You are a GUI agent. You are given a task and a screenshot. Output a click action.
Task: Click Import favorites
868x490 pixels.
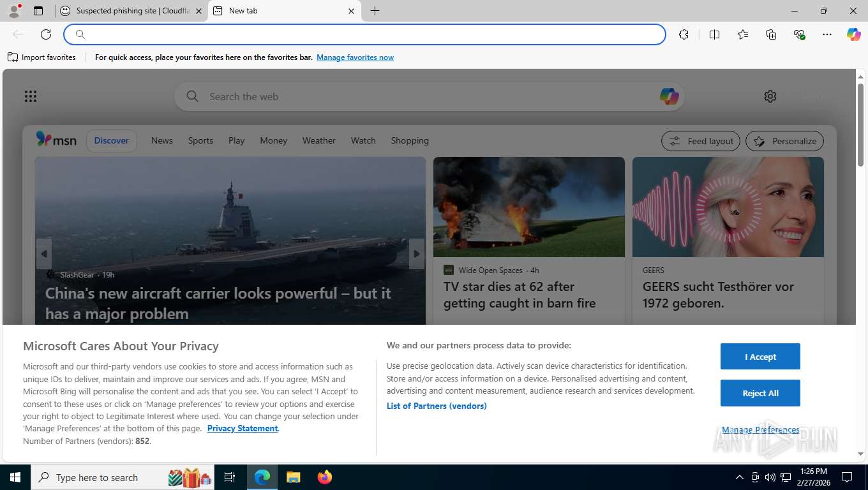41,57
